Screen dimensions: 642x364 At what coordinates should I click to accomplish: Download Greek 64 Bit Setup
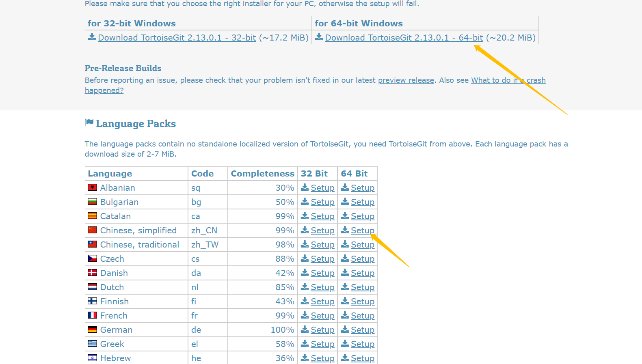363,344
